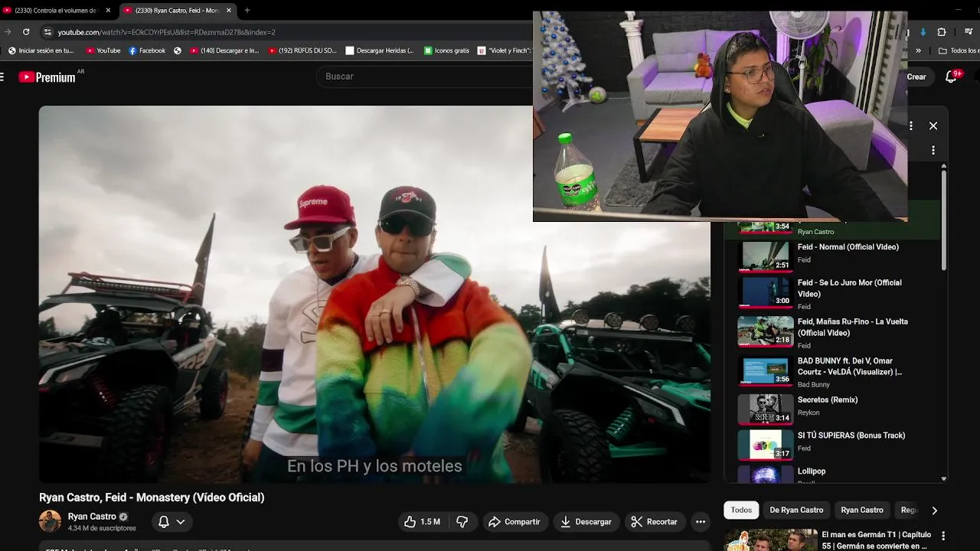The width and height of the screenshot is (980, 551).
Task: Click the Descargar download button
Action: (x=586, y=522)
